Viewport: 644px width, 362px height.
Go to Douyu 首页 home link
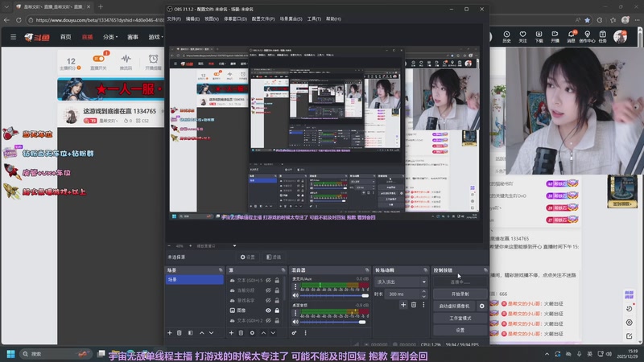[x=66, y=37]
